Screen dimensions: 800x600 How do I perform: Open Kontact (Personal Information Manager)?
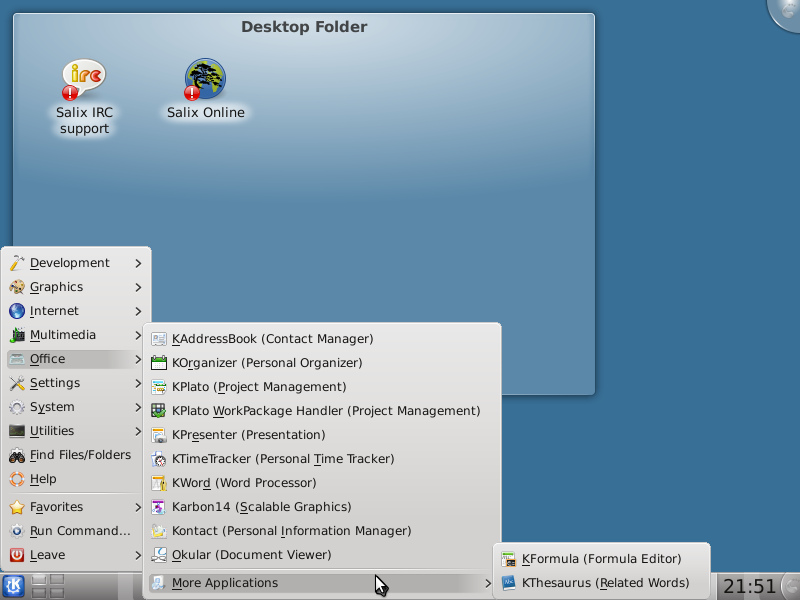click(322, 531)
